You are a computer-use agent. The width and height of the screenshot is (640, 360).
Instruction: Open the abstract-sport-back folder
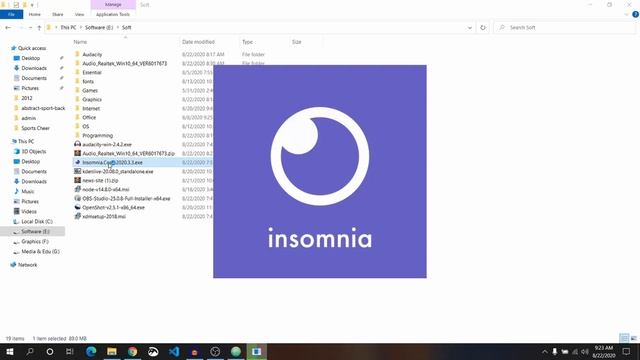pyautogui.click(x=43, y=108)
